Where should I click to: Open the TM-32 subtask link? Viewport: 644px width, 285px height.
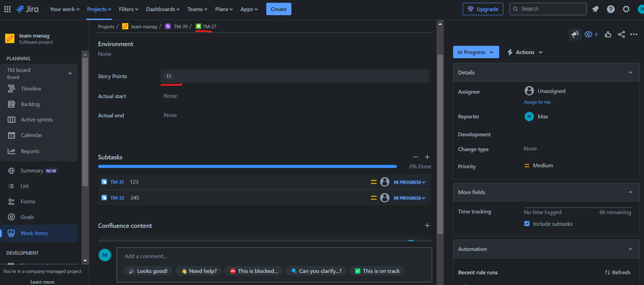point(117,198)
